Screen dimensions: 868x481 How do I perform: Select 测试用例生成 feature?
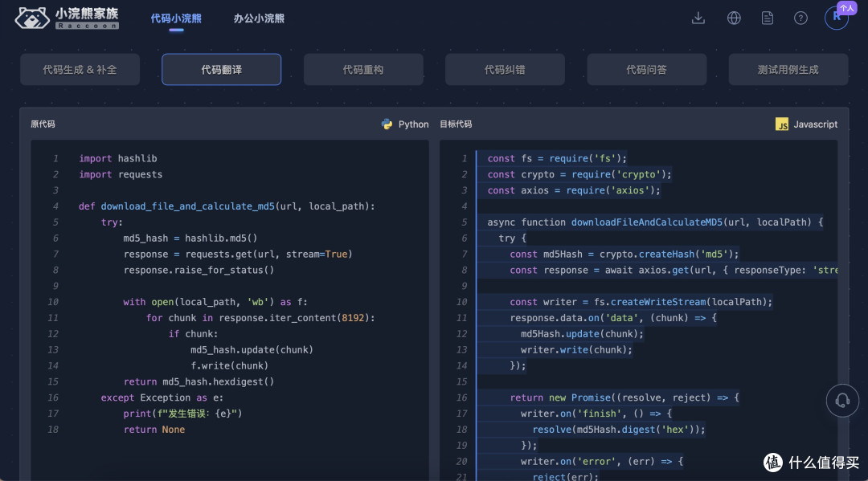(x=788, y=70)
